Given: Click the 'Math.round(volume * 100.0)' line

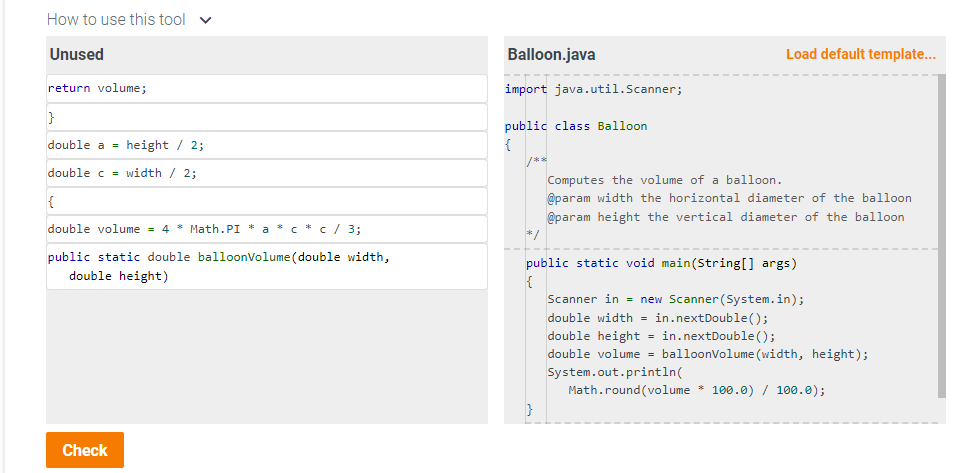Looking at the screenshot, I should tap(697, 390).
